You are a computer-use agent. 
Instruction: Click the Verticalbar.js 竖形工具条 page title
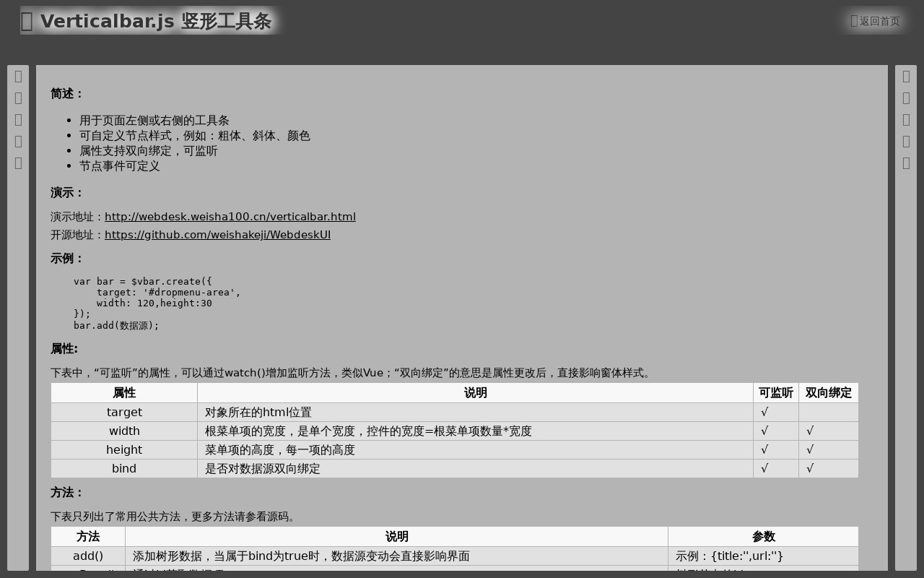[156, 22]
